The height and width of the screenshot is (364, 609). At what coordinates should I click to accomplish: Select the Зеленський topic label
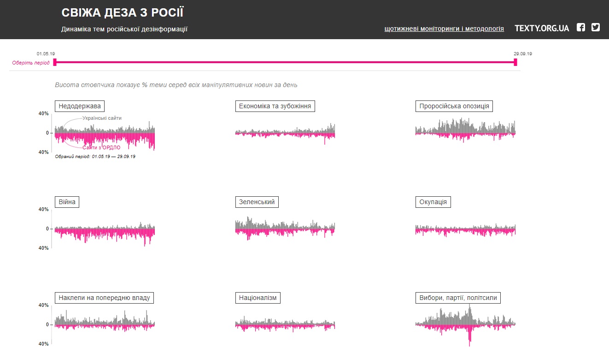[x=257, y=202]
